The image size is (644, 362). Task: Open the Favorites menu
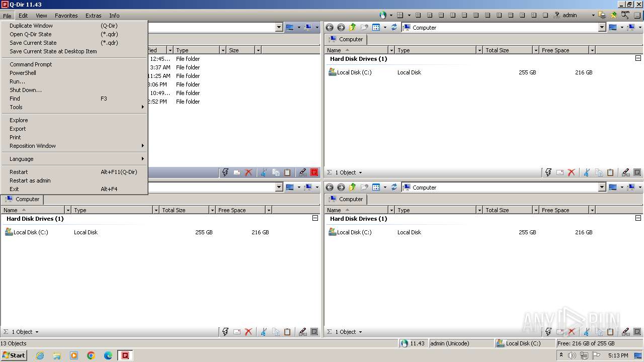tap(66, 16)
